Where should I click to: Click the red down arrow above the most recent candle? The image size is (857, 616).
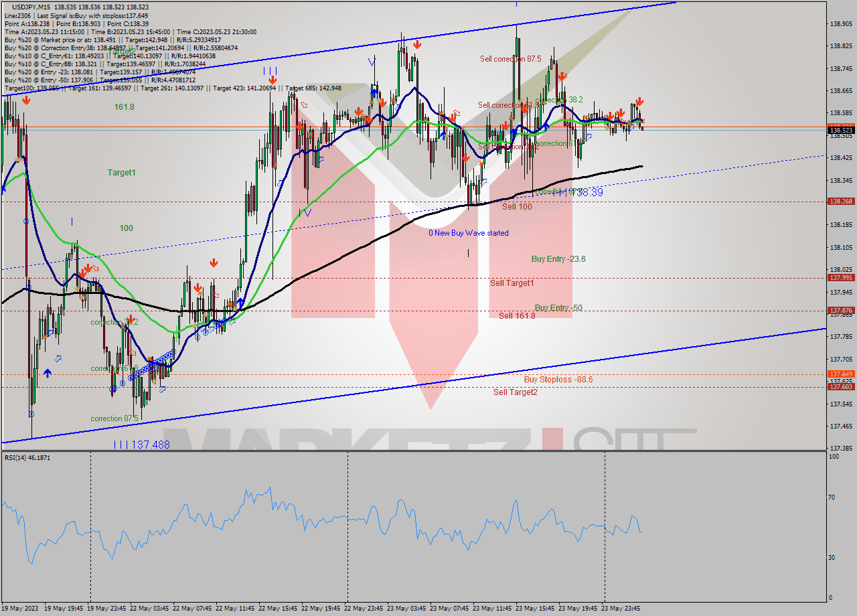click(639, 101)
